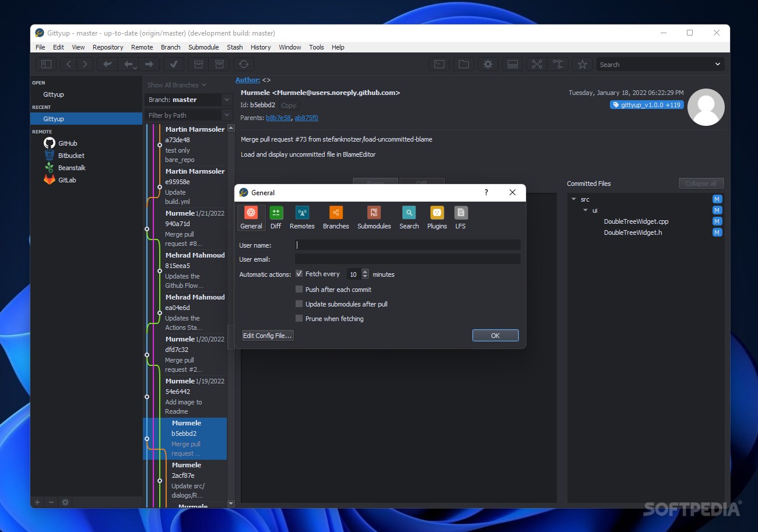Click the star toolbar icon
The height and width of the screenshot is (532, 758).
point(582,64)
